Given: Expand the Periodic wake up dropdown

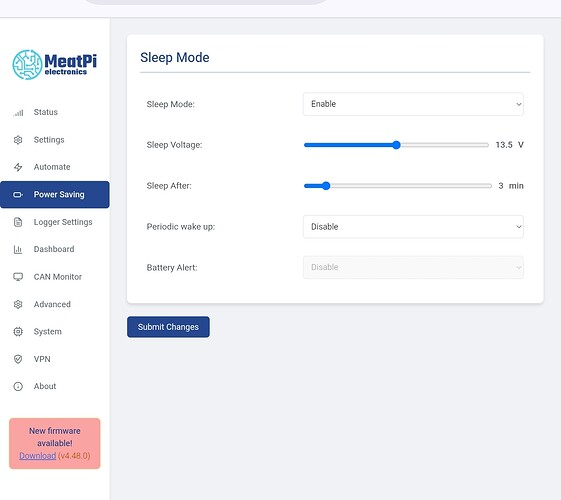Looking at the screenshot, I should tap(413, 227).
